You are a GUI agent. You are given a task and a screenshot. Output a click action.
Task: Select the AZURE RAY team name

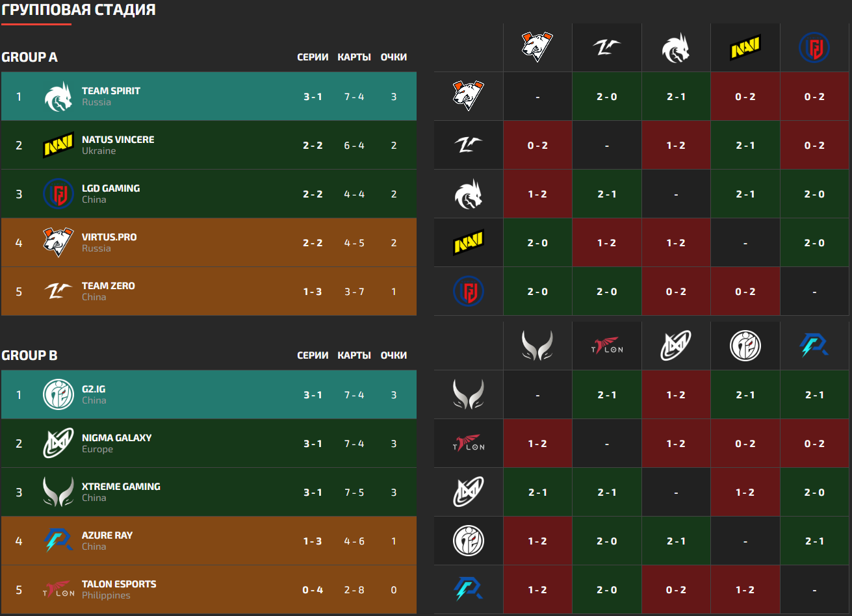click(107, 535)
